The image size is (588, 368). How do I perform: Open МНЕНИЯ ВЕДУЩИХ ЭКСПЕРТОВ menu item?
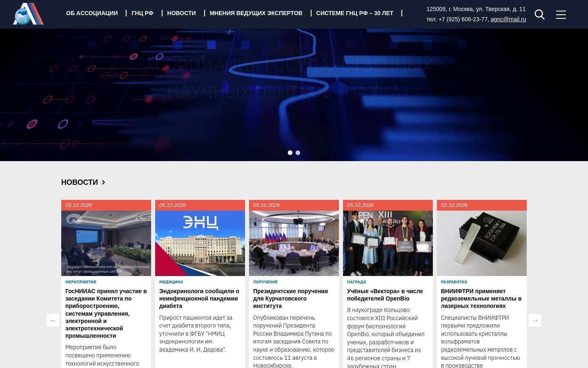click(x=256, y=13)
